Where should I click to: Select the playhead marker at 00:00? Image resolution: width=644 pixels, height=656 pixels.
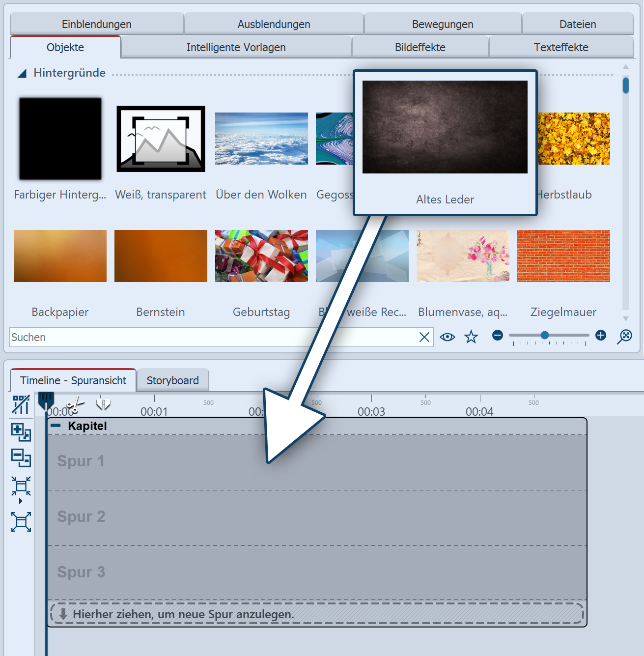(x=46, y=400)
